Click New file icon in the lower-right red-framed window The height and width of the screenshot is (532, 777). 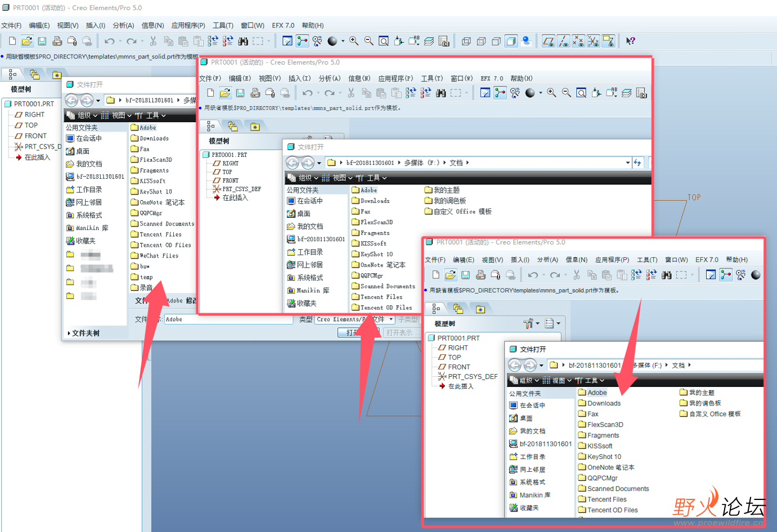pyautogui.click(x=435, y=274)
